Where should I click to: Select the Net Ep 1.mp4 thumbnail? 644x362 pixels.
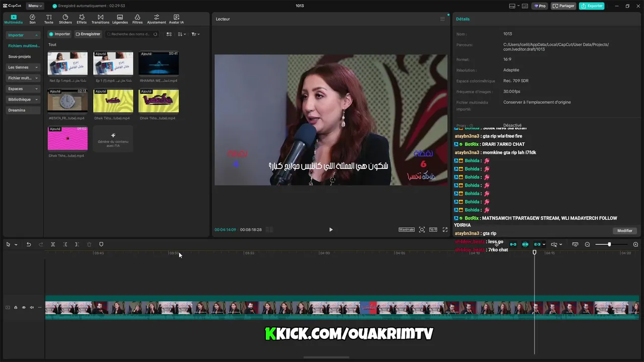tap(67, 64)
